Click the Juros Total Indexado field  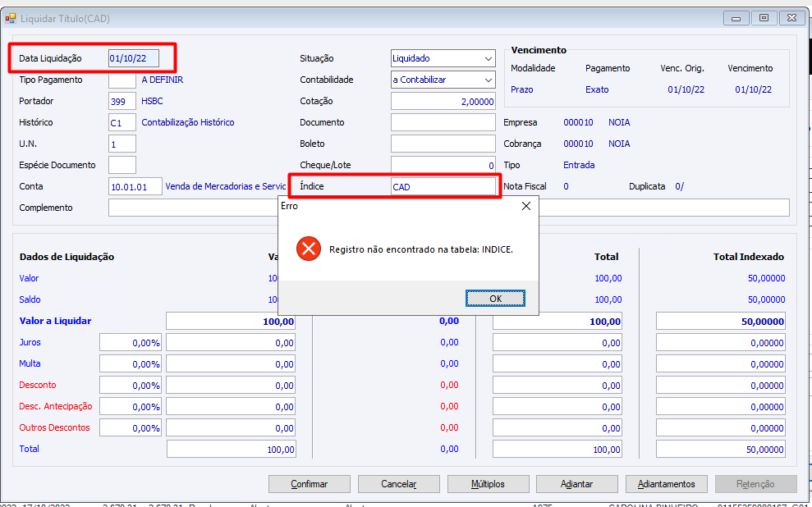click(x=721, y=342)
